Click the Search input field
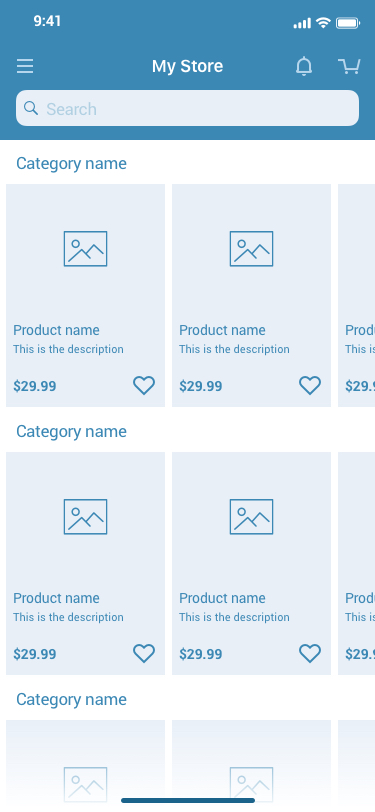375x812 pixels. [x=188, y=108]
